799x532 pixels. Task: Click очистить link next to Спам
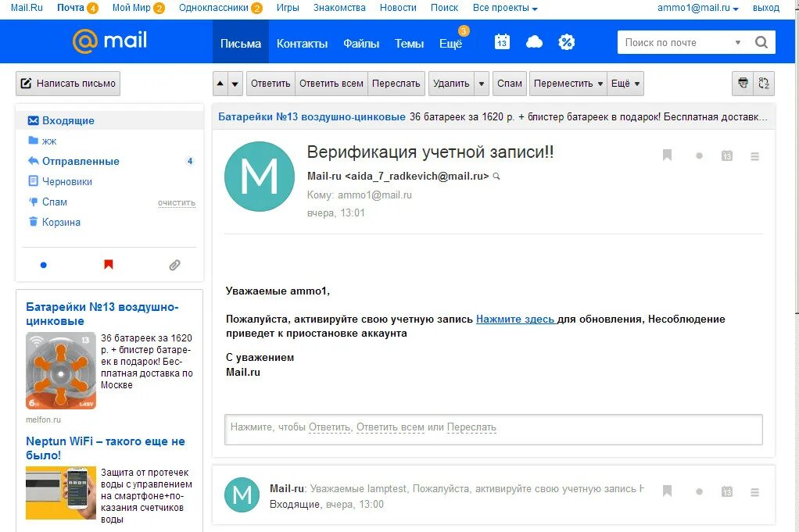point(177,202)
